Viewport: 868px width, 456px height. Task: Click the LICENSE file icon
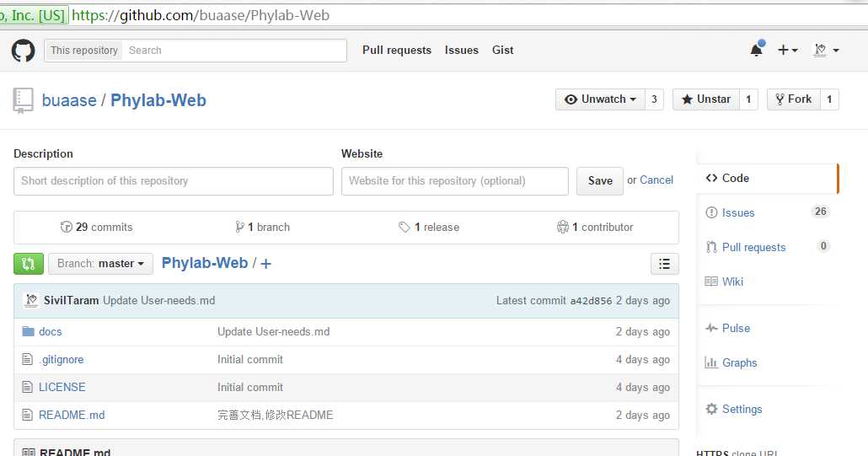pyautogui.click(x=27, y=387)
